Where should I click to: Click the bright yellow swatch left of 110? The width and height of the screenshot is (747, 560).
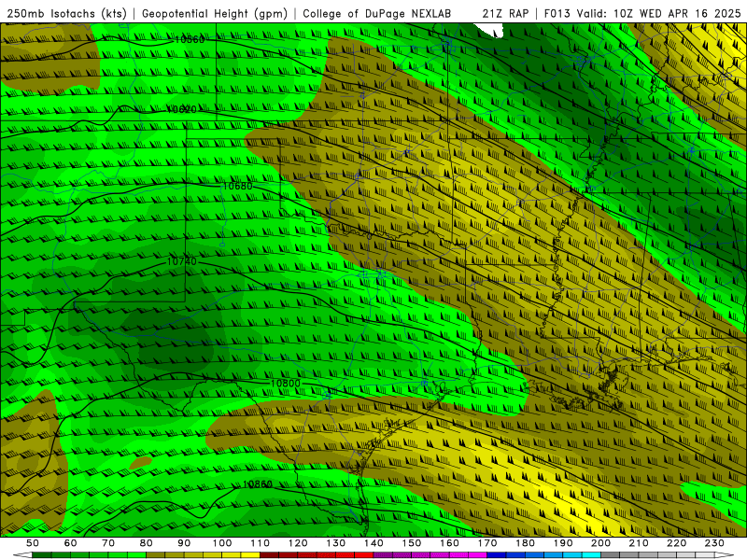(x=250, y=554)
